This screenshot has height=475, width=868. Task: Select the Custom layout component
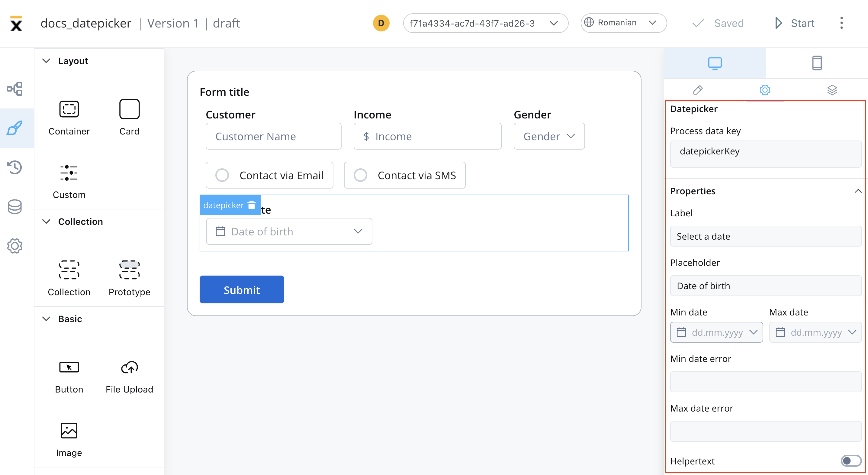(69, 181)
